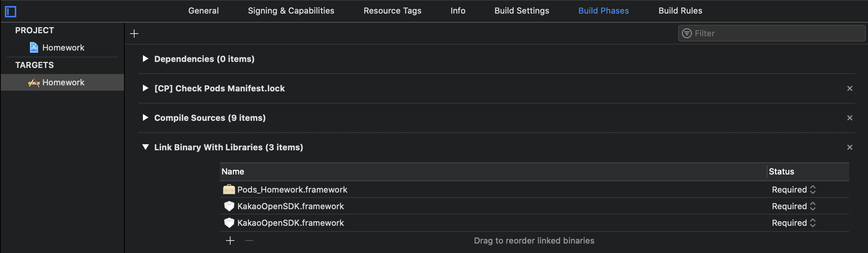868x253 pixels.
Task: Click the Homework project file icon
Action: [x=34, y=48]
